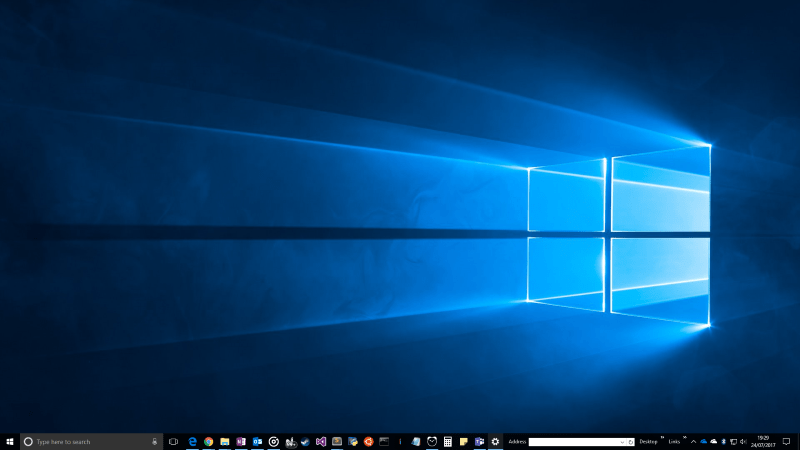Open Google Chrome from the taskbar

point(209,441)
